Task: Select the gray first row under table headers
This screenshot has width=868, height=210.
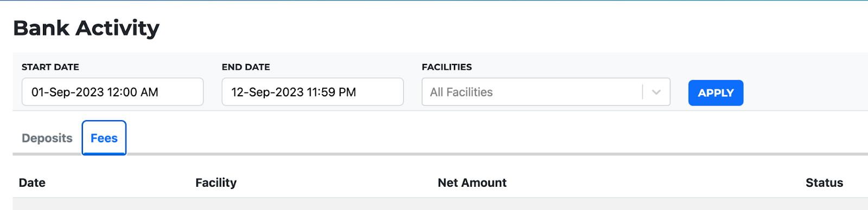Action: click(x=440, y=204)
